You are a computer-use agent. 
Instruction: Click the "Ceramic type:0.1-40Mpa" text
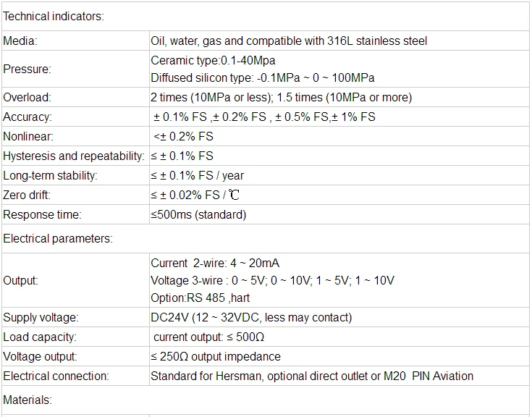coord(213,61)
